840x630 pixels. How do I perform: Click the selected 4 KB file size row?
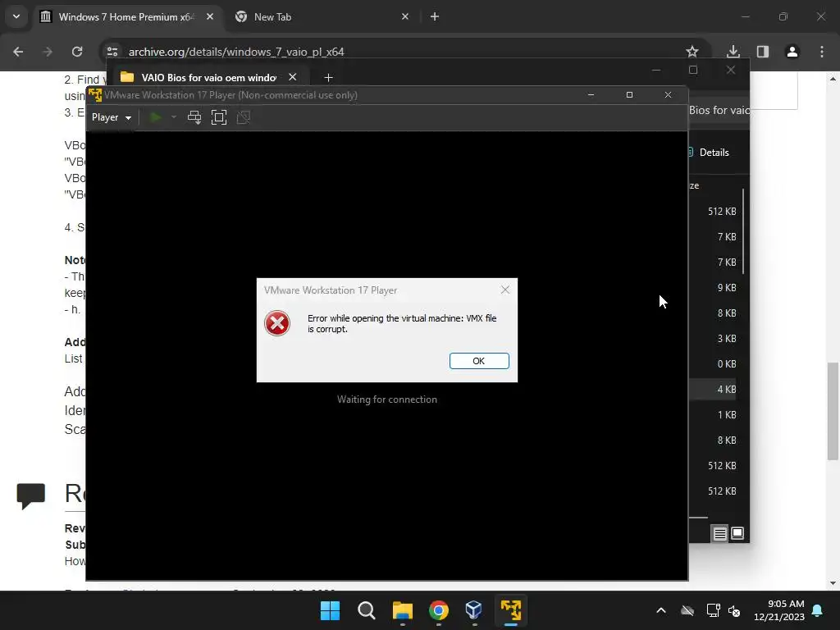[x=713, y=390]
